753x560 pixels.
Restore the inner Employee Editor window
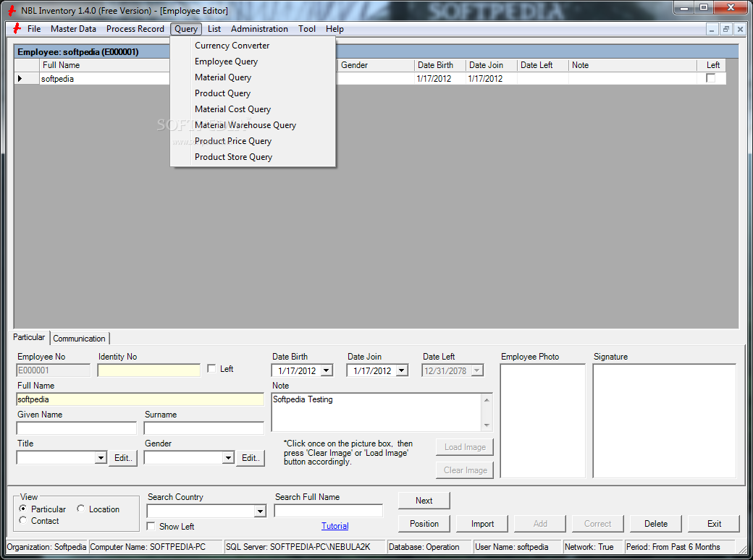point(726,29)
